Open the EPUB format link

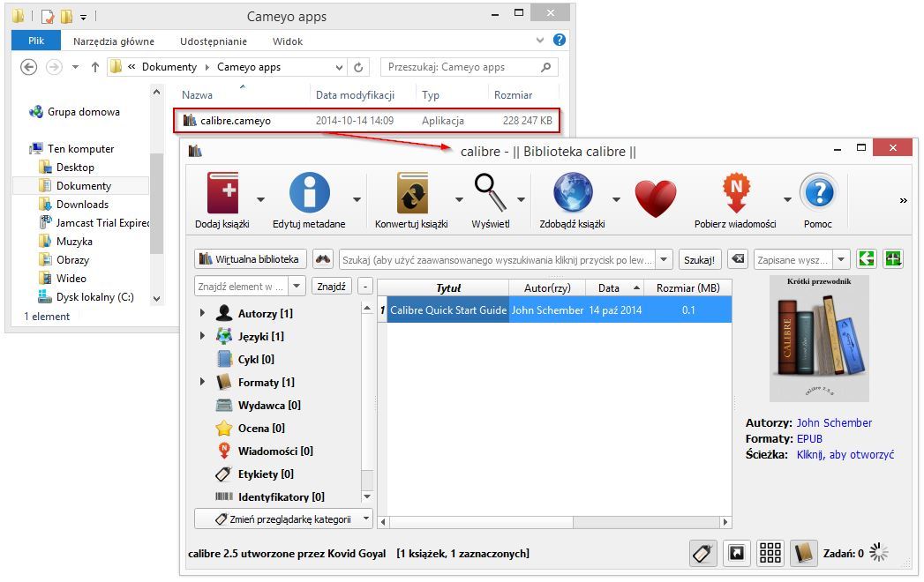pyautogui.click(x=809, y=439)
